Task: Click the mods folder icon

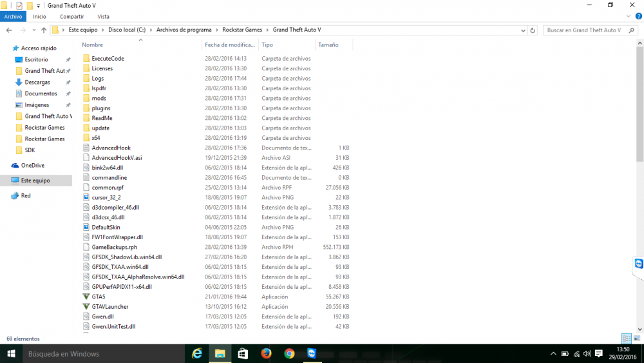Action: coord(86,98)
